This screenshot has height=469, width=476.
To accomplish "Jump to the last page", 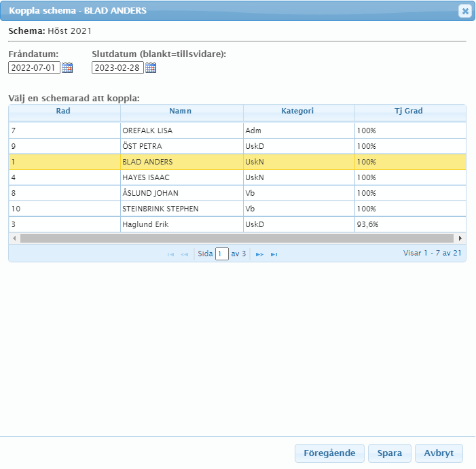I will pyautogui.click(x=274, y=254).
